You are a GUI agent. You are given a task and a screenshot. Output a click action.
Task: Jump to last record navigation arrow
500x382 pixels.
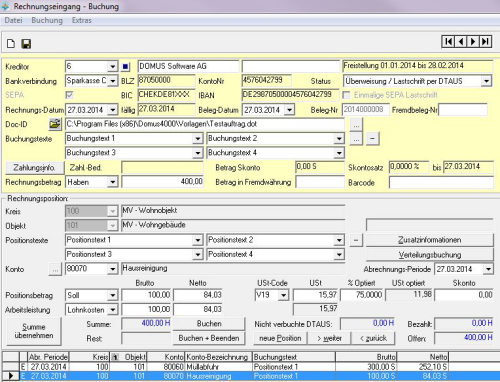485,42
